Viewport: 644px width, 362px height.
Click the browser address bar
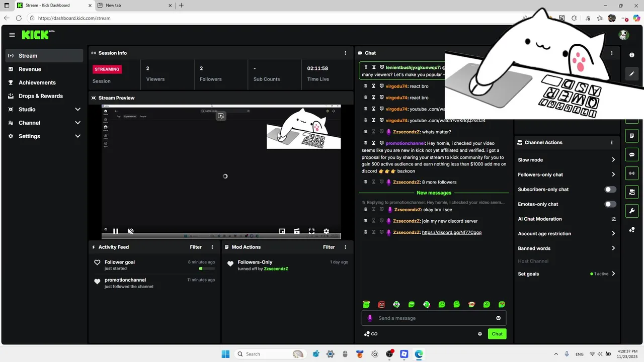pos(272,18)
